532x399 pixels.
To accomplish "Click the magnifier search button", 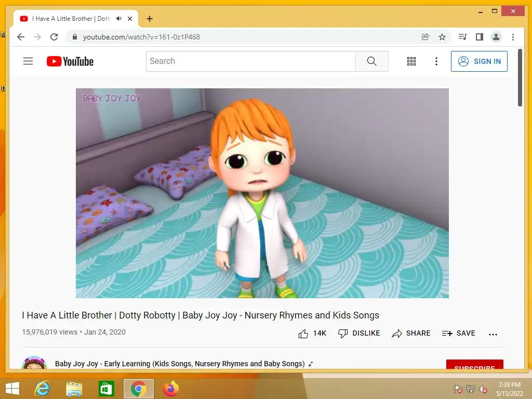I will [x=372, y=61].
